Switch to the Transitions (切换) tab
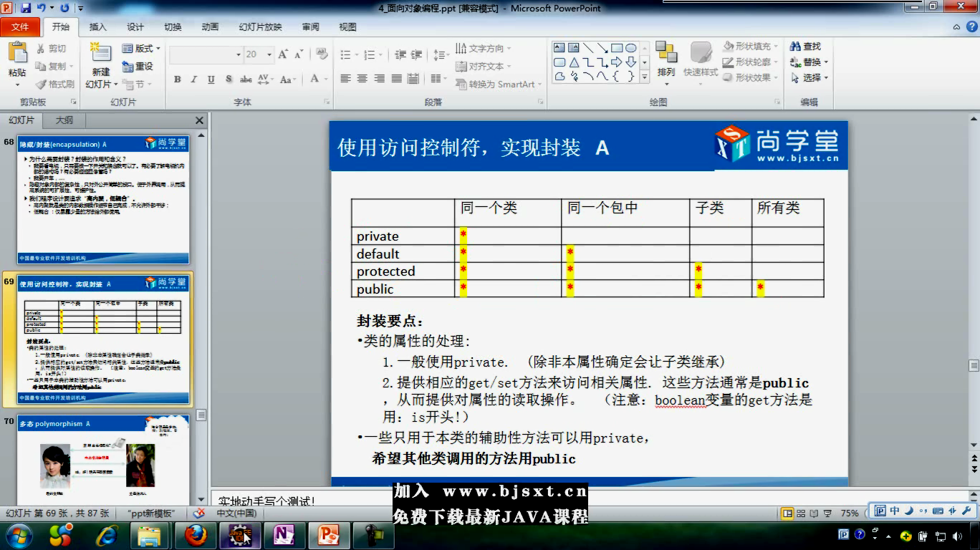Screen dimensions: 980x550 pyautogui.click(x=173, y=27)
